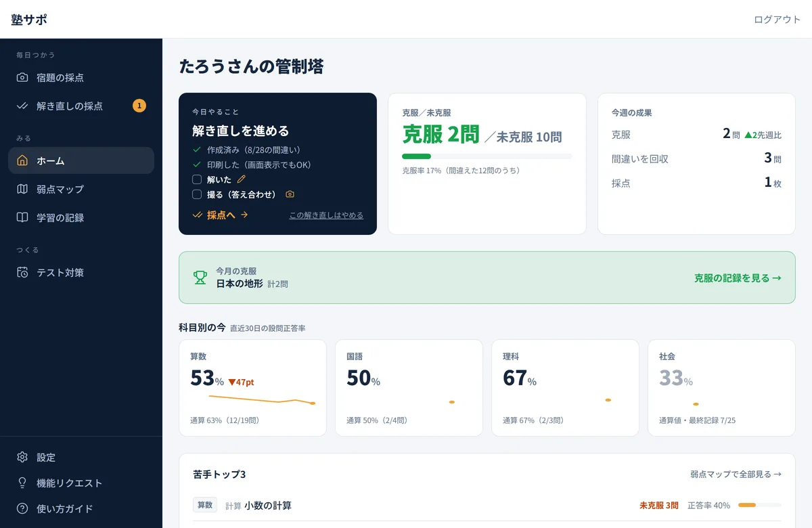Click ログアウト in the top bar

click(x=777, y=19)
